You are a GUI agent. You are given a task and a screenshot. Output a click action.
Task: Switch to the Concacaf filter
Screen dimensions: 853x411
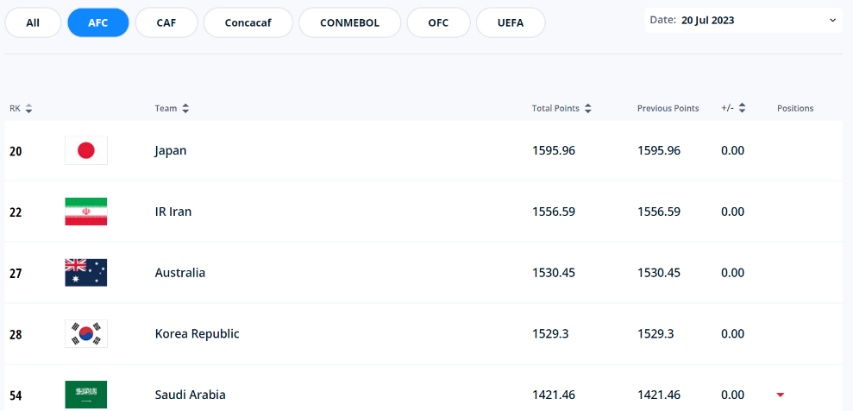(x=248, y=23)
